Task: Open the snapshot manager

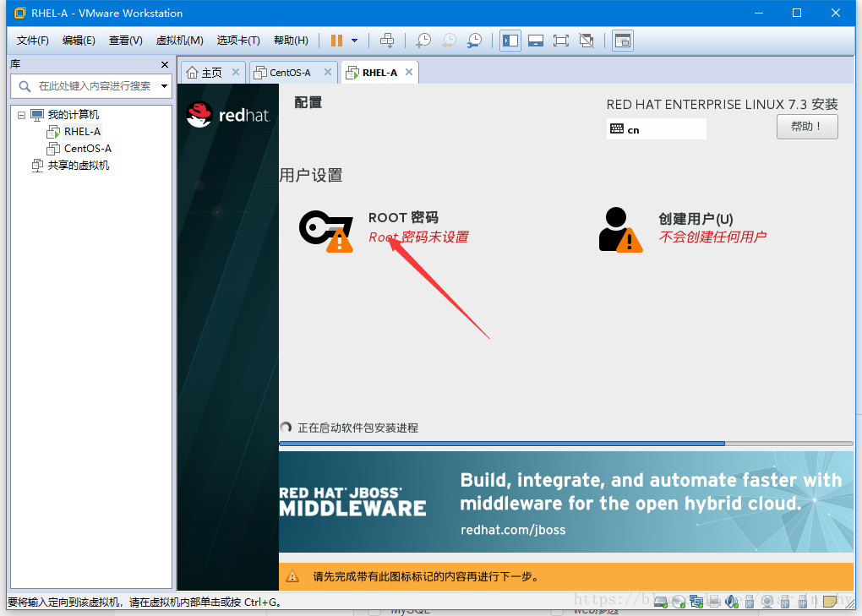Action: (474, 40)
